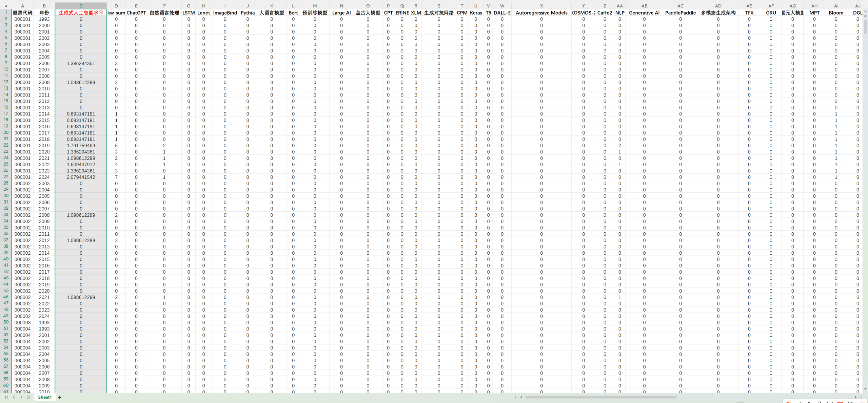The height and width of the screenshot is (403, 868).
Task: Select cell containing 2.079441542
Action: 81,177
